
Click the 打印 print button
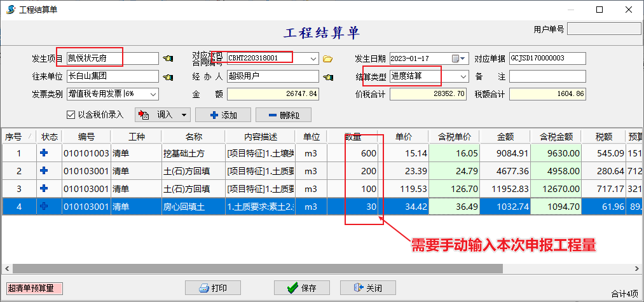point(212,288)
